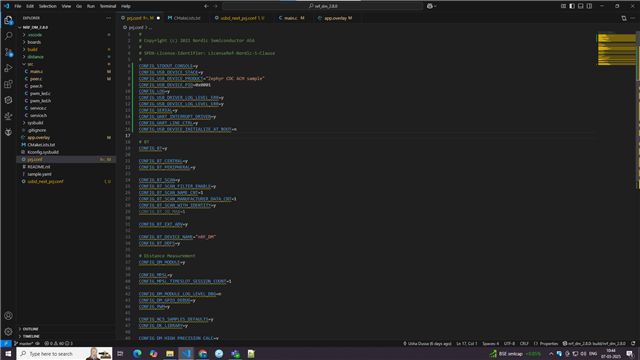Screen dimensions: 640x360
Task: Open the Terminal menu
Action: 108,6
